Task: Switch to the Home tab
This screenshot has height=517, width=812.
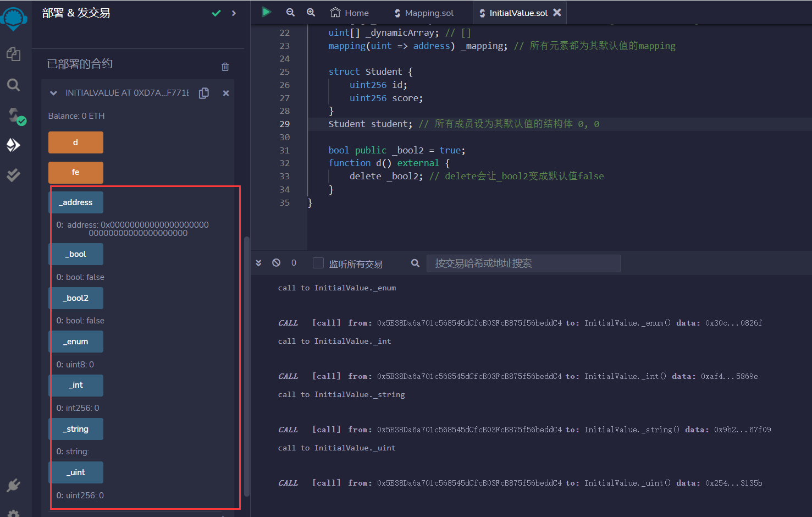Action: (x=349, y=12)
